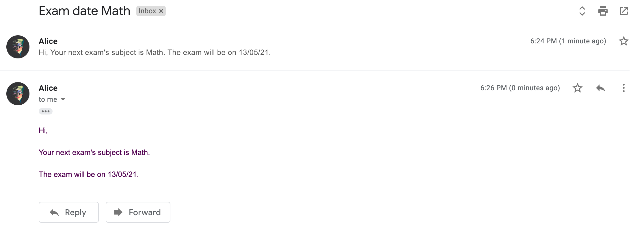Remove the Inbox label with the x
This screenshot has width=644, height=229.
[161, 11]
